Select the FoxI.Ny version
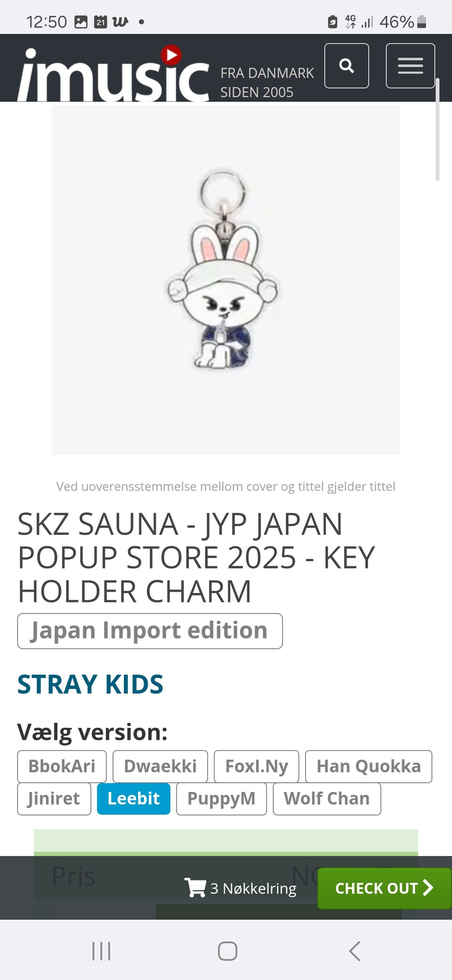452x980 pixels. click(257, 766)
